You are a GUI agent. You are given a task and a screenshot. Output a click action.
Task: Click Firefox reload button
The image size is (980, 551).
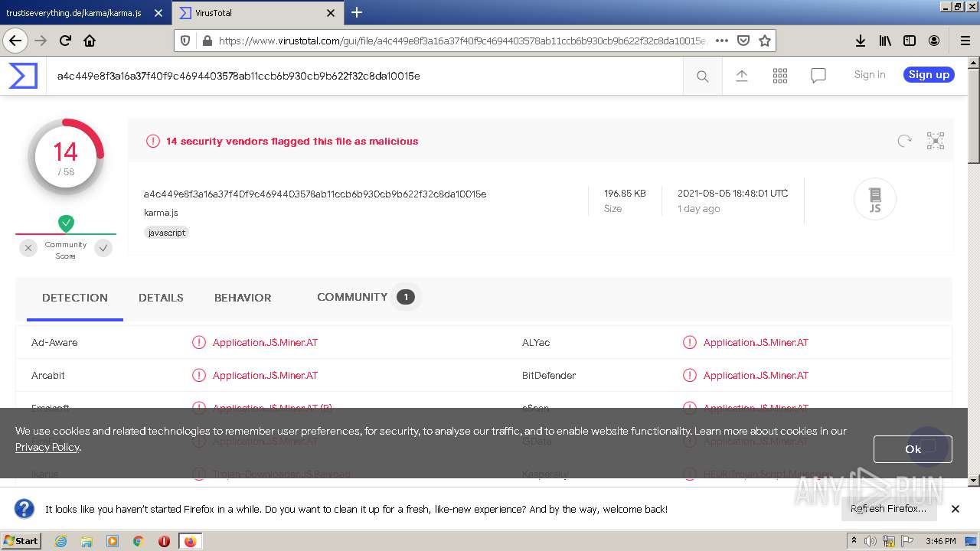click(65, 41)
